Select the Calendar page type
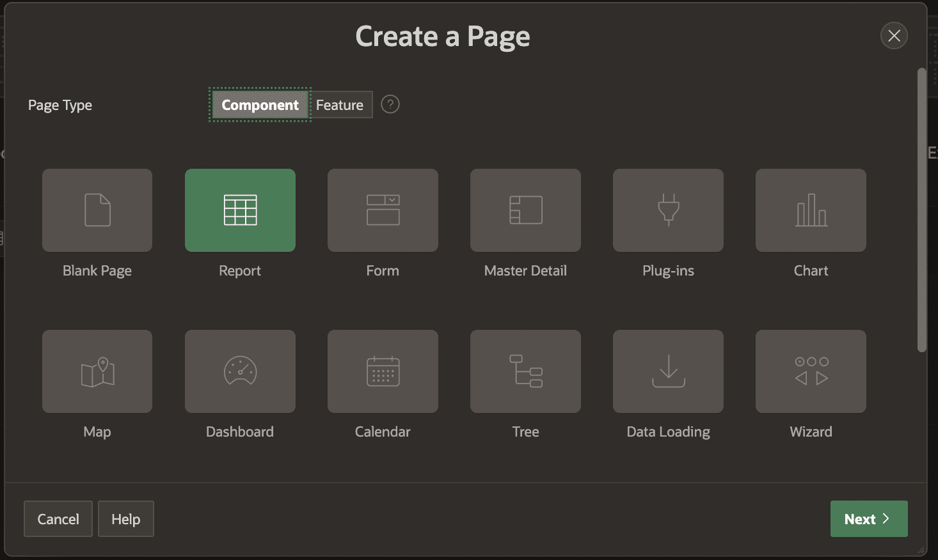Screen dimensions: 938x560 (382, 371)
